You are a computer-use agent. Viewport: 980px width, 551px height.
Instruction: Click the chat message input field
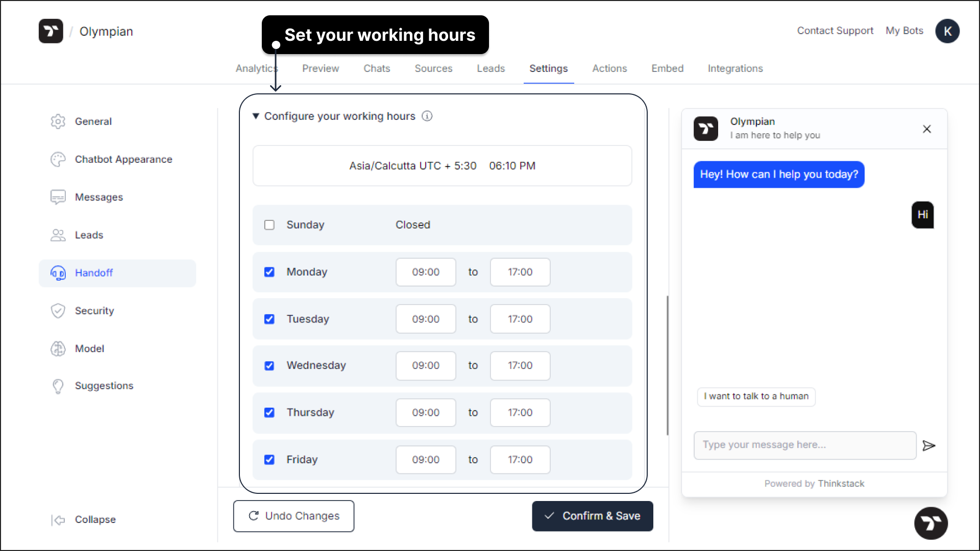805,445
